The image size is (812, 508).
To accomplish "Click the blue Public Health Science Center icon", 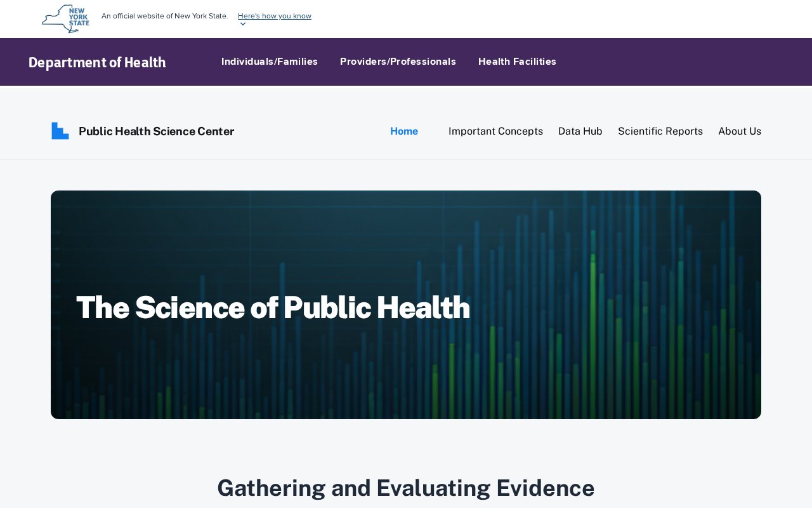I will point(60,131).
